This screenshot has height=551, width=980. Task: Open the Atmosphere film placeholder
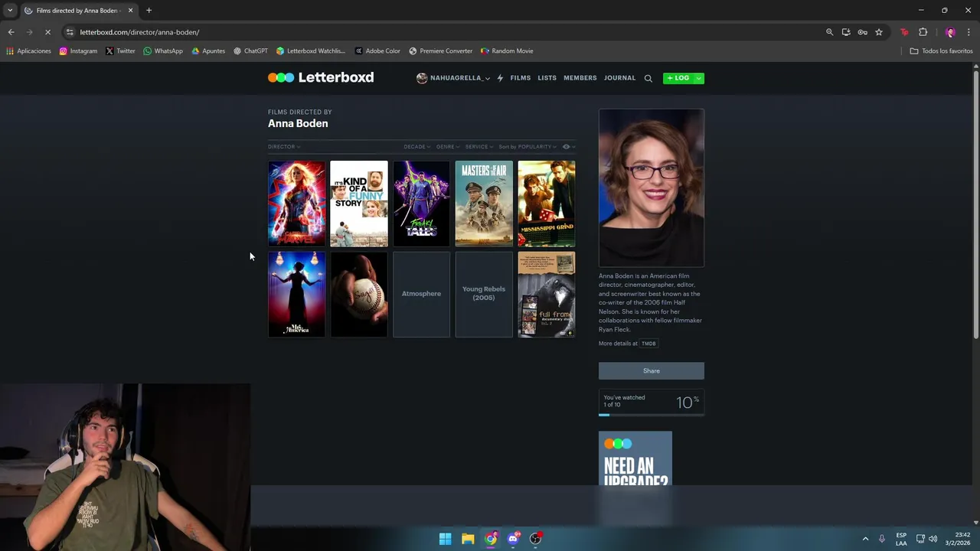422,294
